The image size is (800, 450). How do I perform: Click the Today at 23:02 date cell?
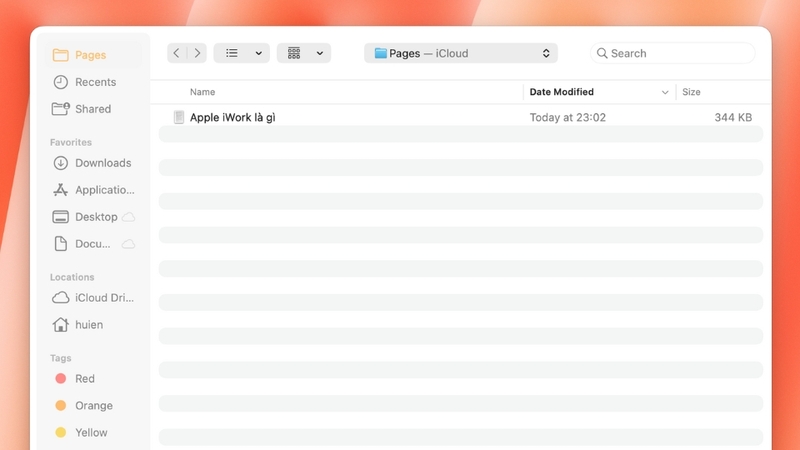coord(568,117)
